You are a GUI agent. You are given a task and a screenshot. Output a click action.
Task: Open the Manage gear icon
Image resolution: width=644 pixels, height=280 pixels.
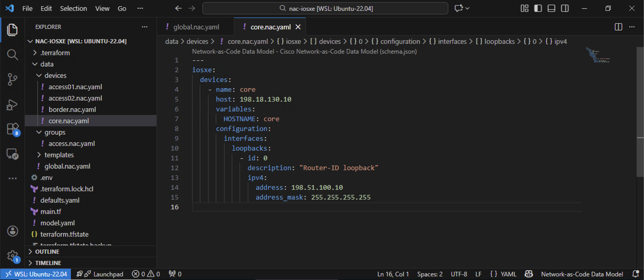click(13, 257)
